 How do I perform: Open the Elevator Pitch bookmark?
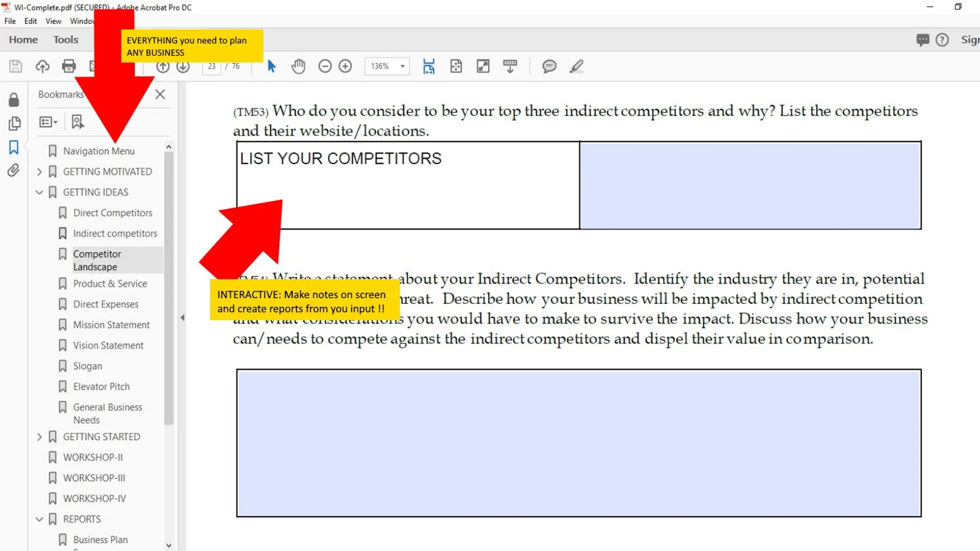[101, 386]
